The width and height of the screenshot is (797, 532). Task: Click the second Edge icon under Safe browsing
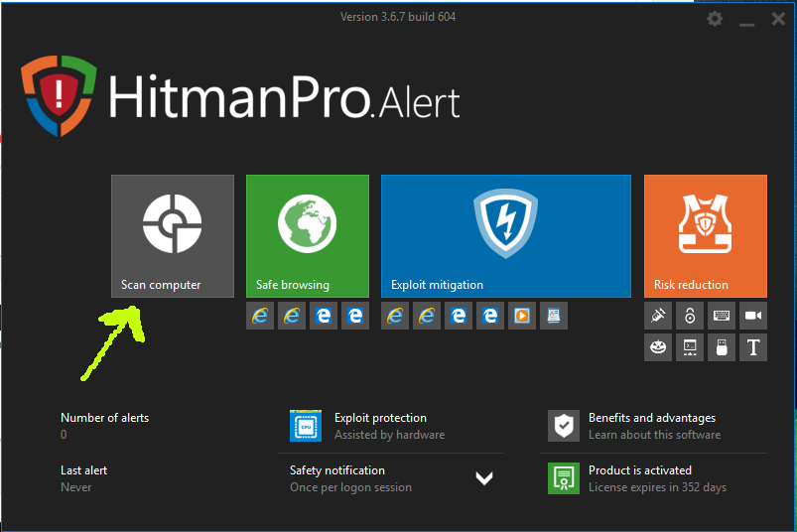point(355,316)
